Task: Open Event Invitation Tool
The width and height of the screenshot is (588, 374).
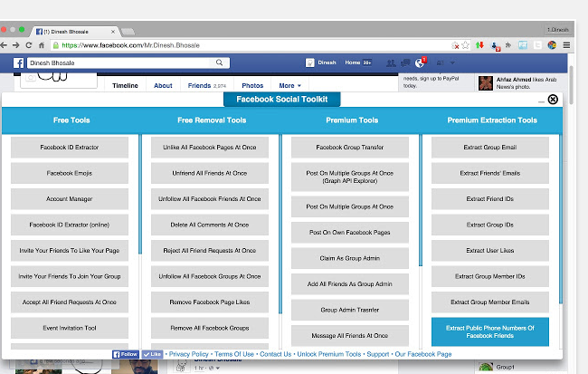Action: (70, 328)
